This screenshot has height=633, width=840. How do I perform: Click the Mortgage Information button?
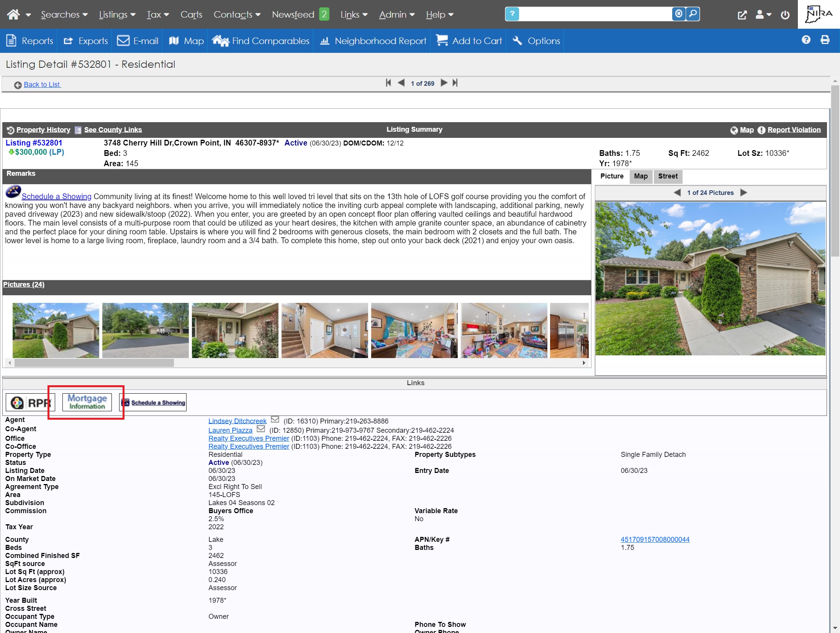click(x=87, y=402)
